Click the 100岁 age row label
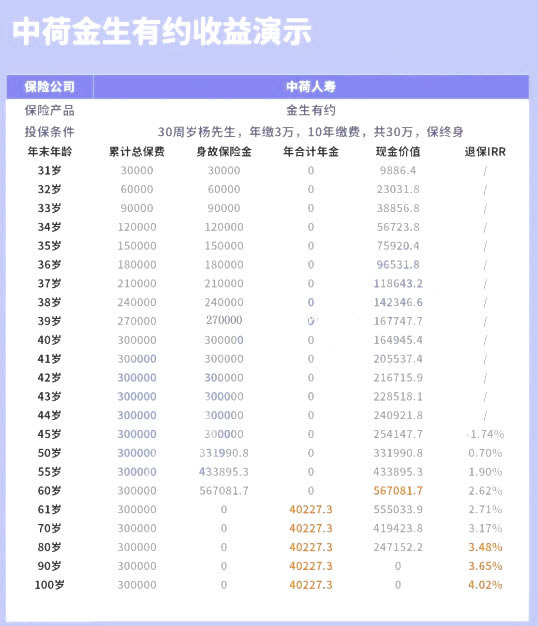The height and width of the screenshot is (626, 538). 49,585
